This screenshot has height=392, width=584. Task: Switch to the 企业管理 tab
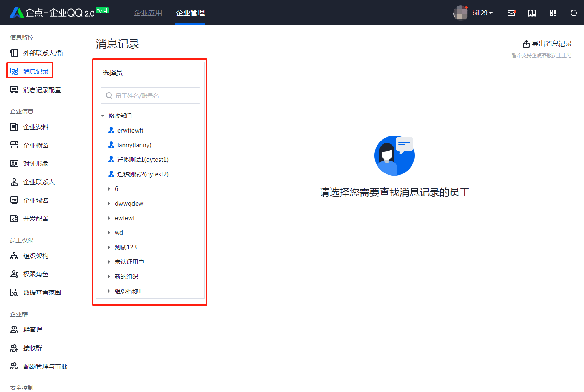(190, 13)
